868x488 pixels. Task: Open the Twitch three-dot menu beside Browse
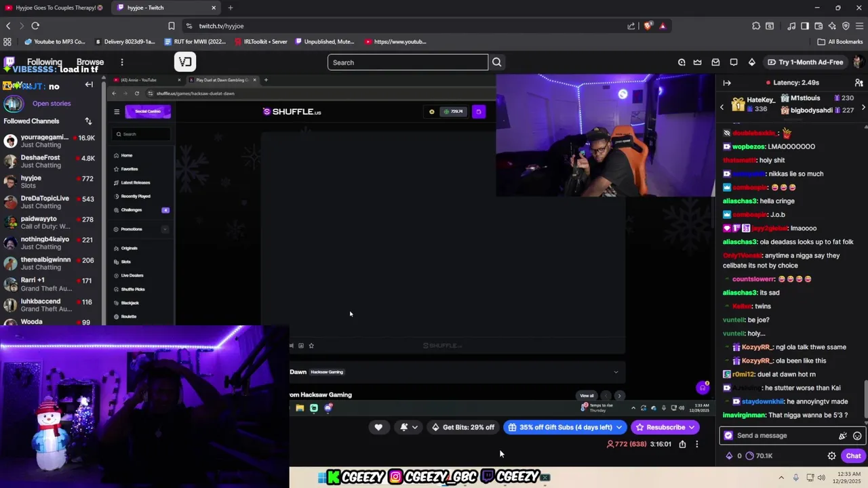pyautogui.click(x=122, y=62)
